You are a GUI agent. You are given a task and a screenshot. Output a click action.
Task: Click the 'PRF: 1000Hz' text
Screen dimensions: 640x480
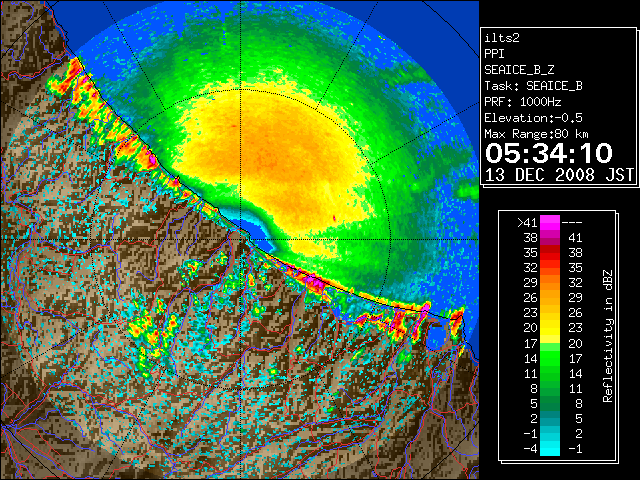[522, 102]
